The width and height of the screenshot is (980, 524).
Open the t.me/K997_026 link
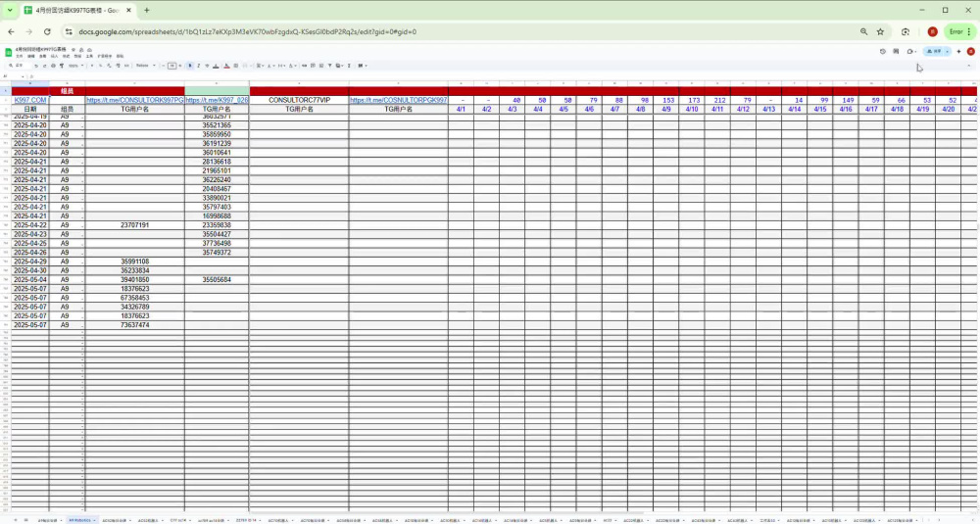pos(217,100)
